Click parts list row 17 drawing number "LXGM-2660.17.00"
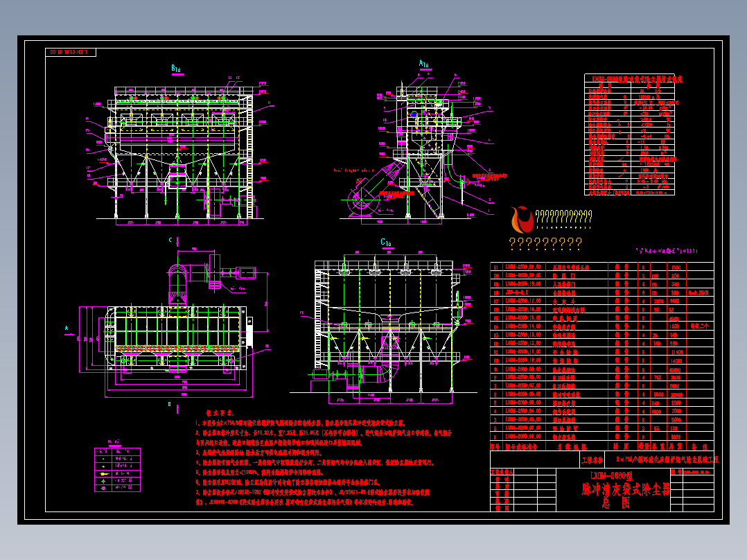This screenshot has width=747, height=560. pyautogui.click(x=523, y=301)
